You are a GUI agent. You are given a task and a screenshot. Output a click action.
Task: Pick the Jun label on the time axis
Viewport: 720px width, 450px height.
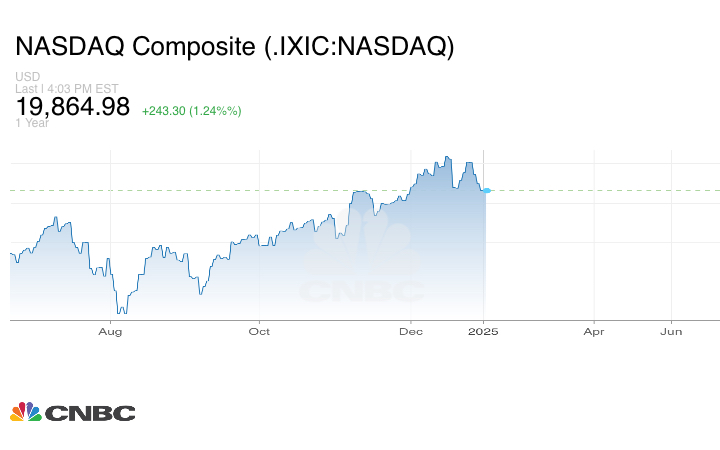672,331
